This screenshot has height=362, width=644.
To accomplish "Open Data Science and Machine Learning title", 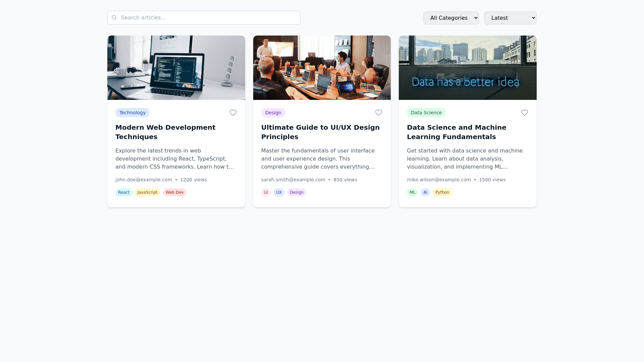I will point(457,132).
